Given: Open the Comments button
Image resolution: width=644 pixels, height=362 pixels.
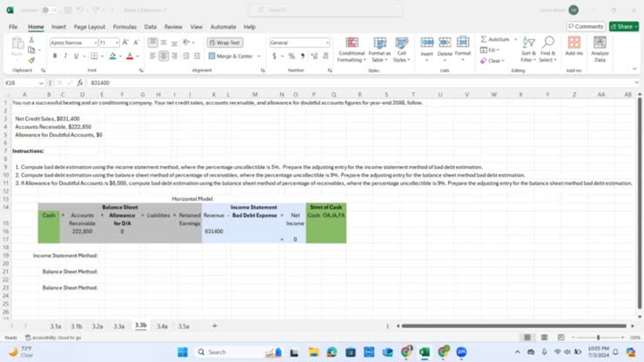Looking at the screenshot, I should point(586,27).
